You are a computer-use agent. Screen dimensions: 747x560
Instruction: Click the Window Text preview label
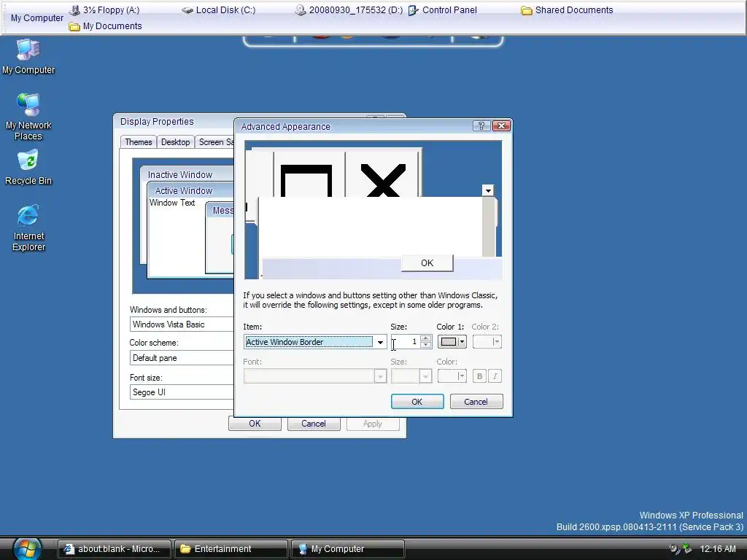172,203
